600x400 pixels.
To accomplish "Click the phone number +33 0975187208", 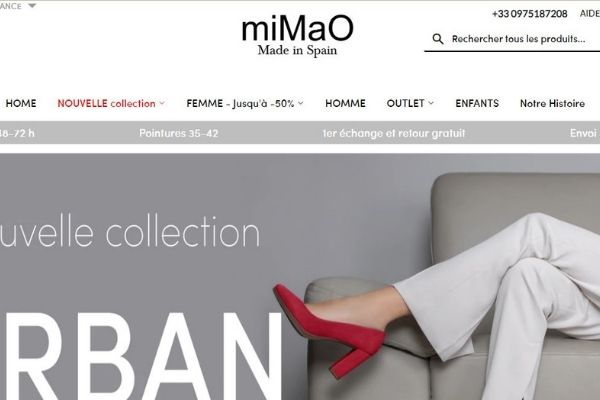I will [x=530, y=14].
